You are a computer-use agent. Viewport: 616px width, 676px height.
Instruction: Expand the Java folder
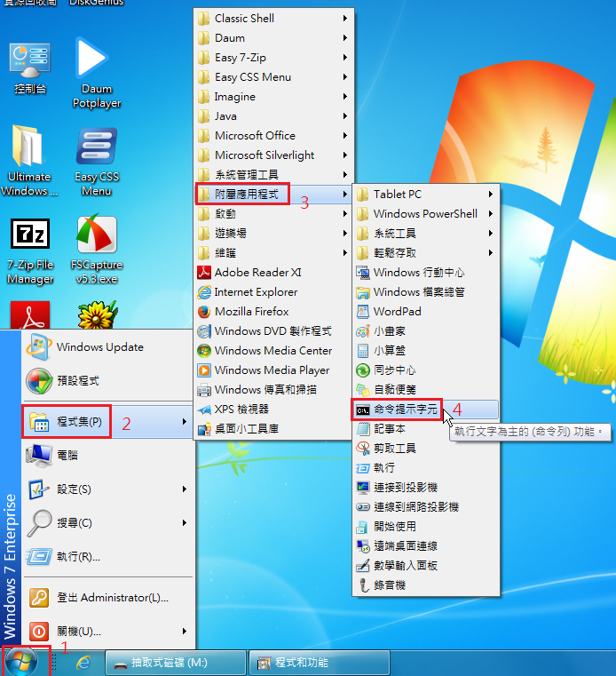pos(273,116)
